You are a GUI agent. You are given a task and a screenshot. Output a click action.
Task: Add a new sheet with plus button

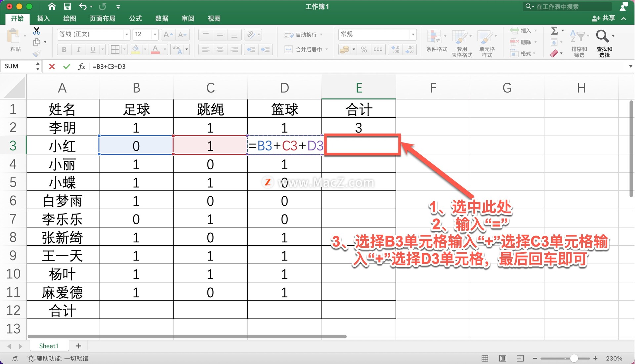pyautogui.click(x=78, y=346)
